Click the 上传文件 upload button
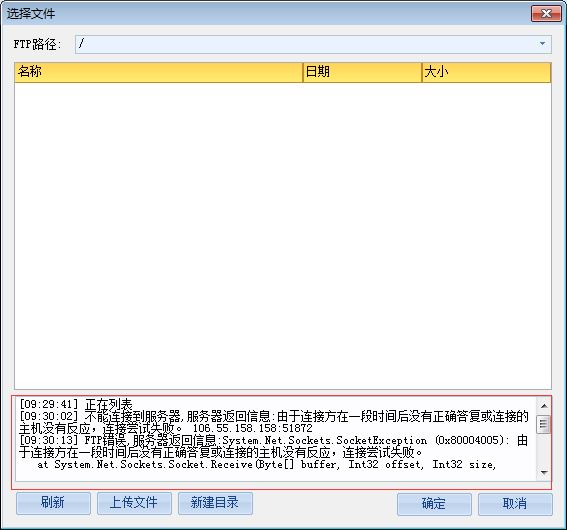This screenshot has height=530, width=567. point(134,503)
